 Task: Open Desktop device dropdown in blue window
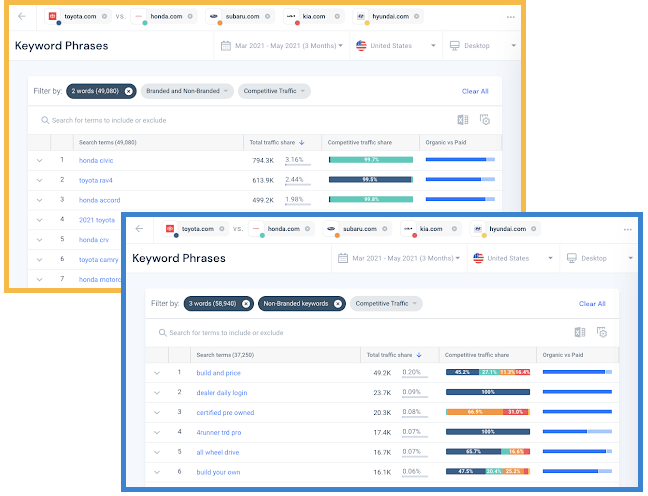tap(600, 258)
